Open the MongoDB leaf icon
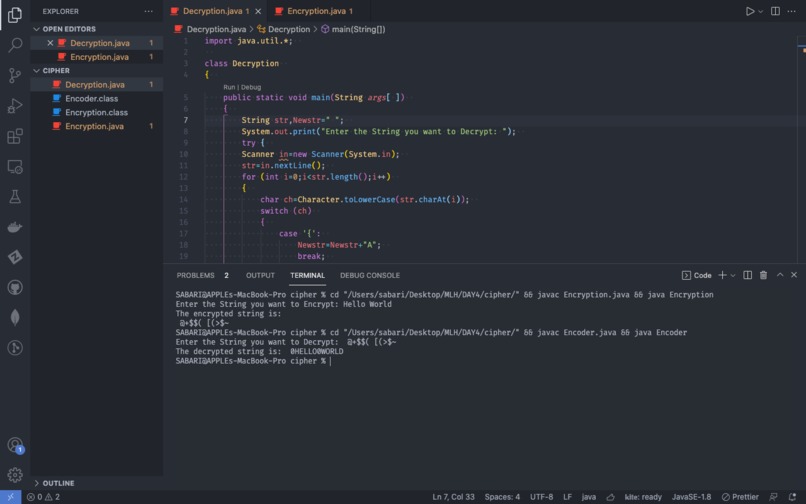 15,317
